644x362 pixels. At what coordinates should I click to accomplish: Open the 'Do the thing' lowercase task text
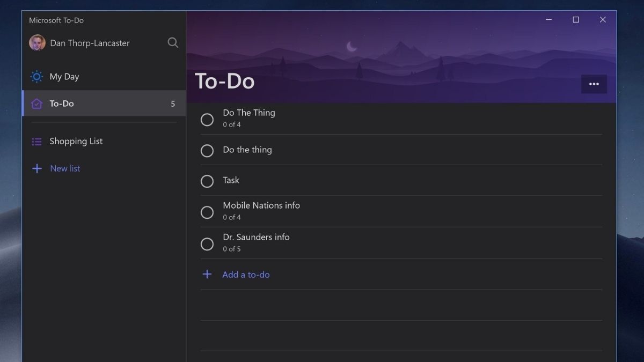click(x=247, y=150)
